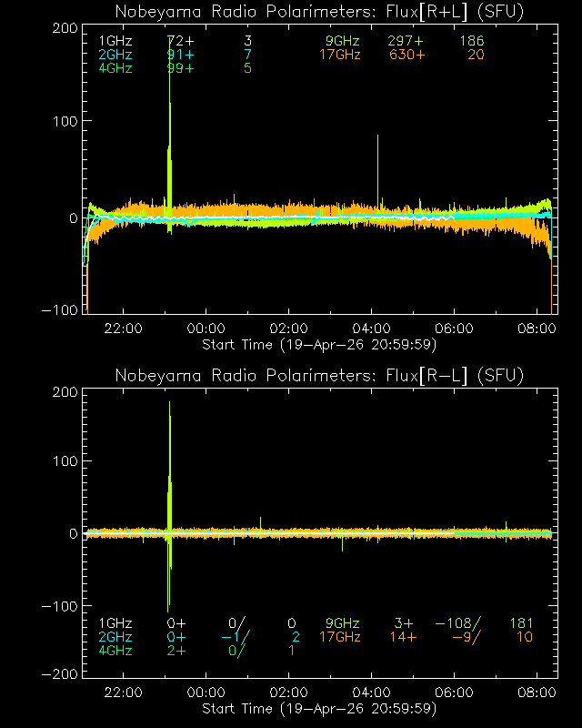This screenshot has width=582, height=728.
Task: Click the 9GHz legend label in bottom plot
Action: pyautogui.click(x=342, y=623)
